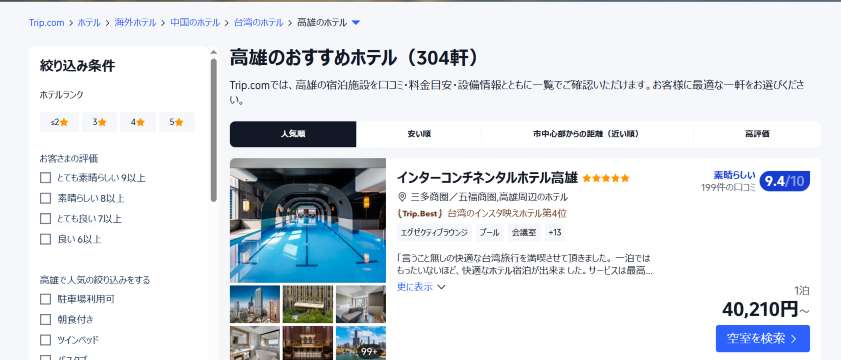Click the 絞り込み条件 panel heading
The height and width of the screenshot is (360, 841).
pyautogui.click(x=77, y=66)
